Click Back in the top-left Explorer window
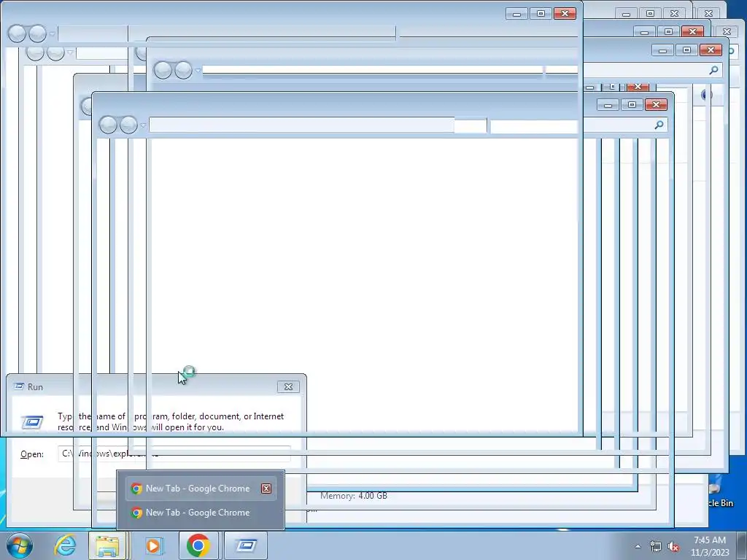Screen dimensions: 747x560 [x=18, y=34]
